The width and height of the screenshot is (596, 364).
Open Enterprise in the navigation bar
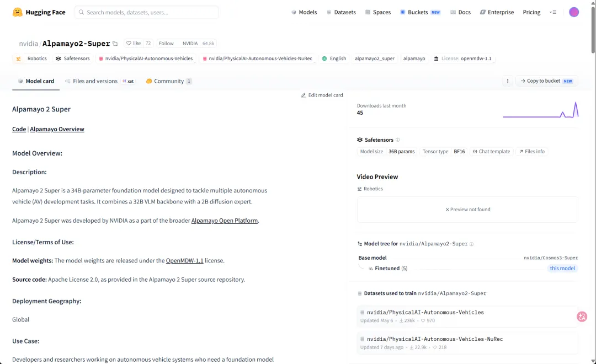click(497, 12)
